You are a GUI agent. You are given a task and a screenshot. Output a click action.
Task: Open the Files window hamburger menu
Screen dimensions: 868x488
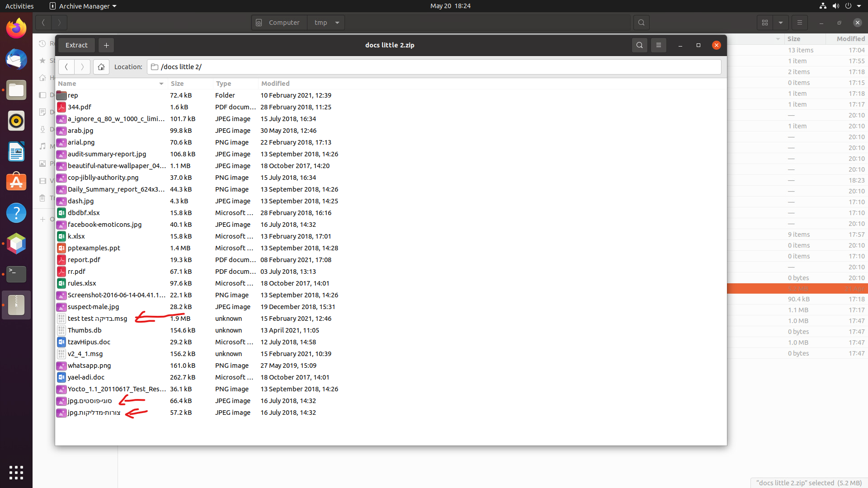pyautogui.click(x=799, y=22)
